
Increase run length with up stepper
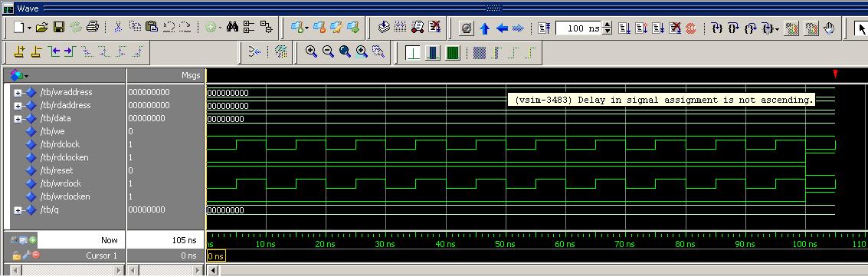coord(608,25)
